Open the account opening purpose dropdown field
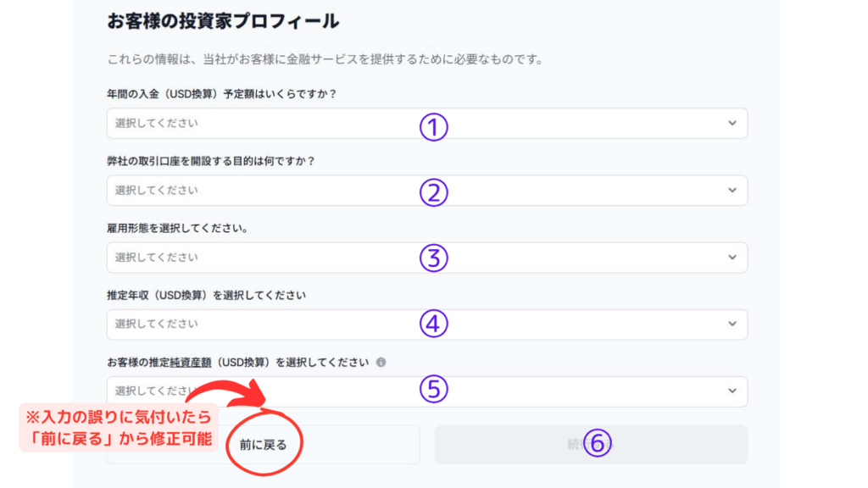The image size is (868, 488). (x=339, y=191)
